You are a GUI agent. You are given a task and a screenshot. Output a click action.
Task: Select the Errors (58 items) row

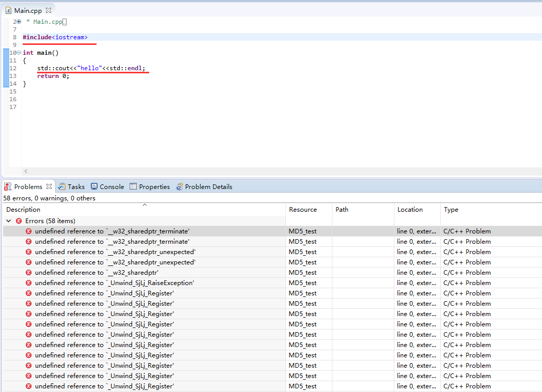click(x=144, y=221)
